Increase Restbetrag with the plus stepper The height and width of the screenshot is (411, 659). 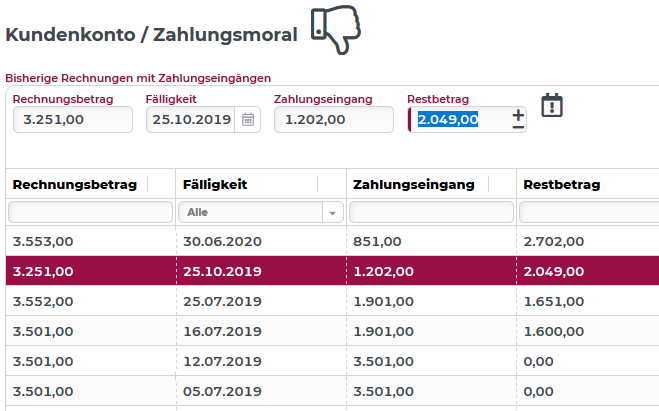tap(518, 115)
